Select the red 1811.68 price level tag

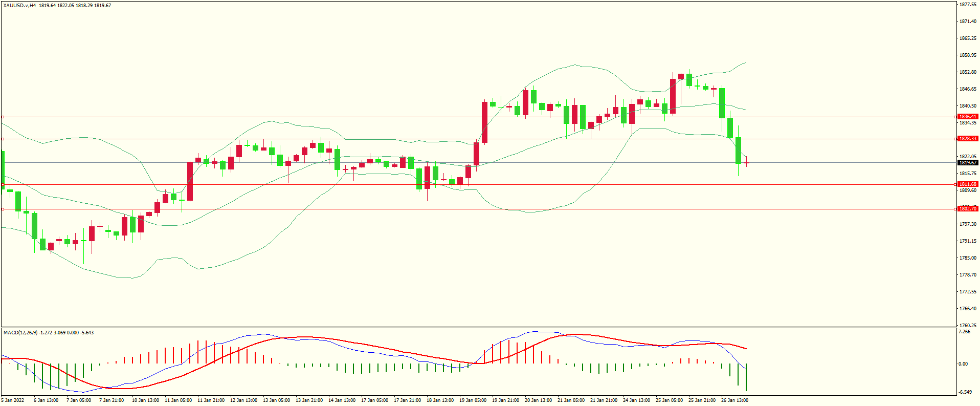tap(968, 184)
